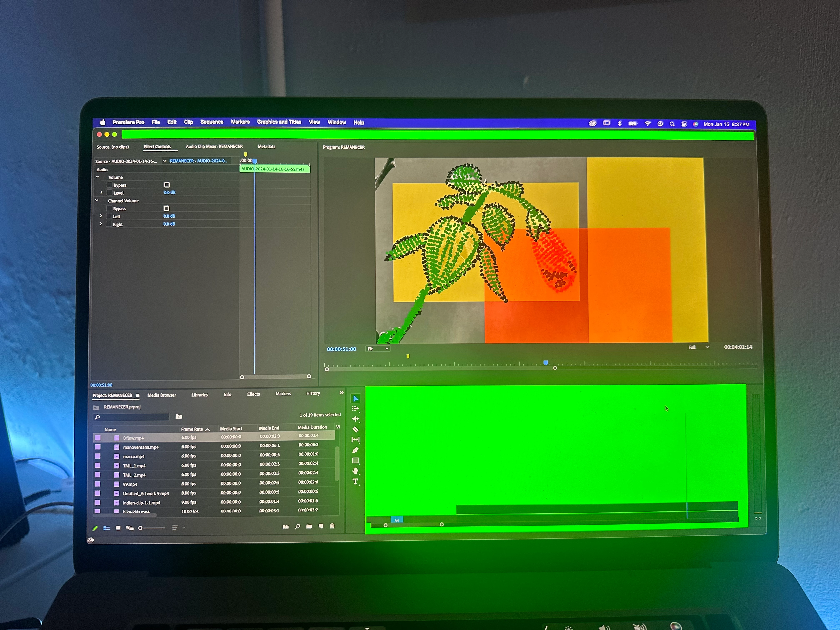The image size is (840, 630).
Task: Select the Razor tool
Action: click(355, 430)
